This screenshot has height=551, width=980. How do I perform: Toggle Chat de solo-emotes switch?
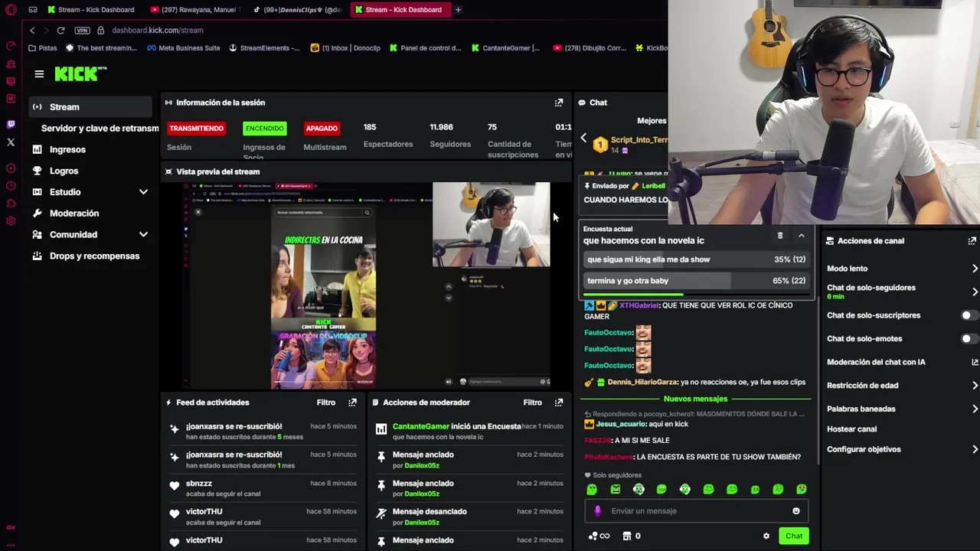[x=969, y=339]
